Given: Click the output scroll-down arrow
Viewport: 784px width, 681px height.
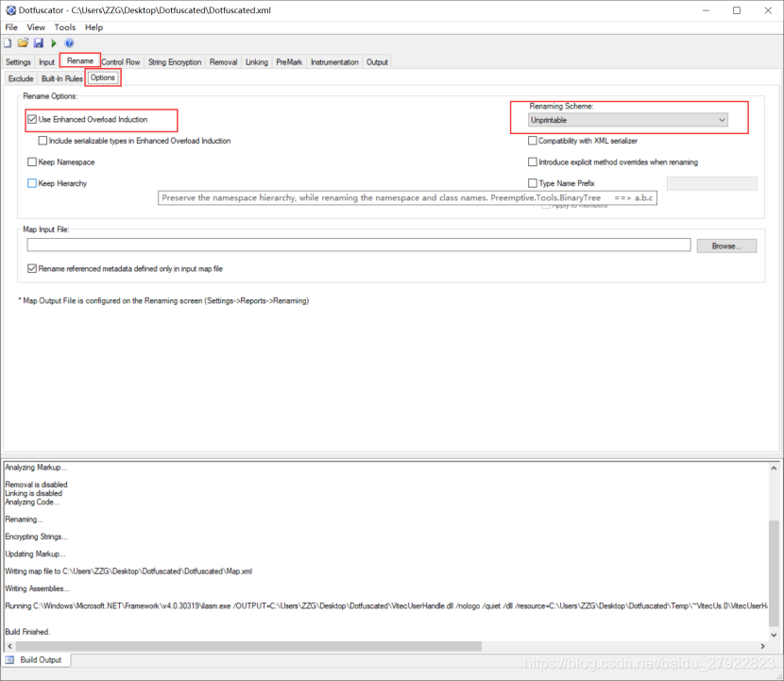Looking at the screenshot, I should [774, 635].
